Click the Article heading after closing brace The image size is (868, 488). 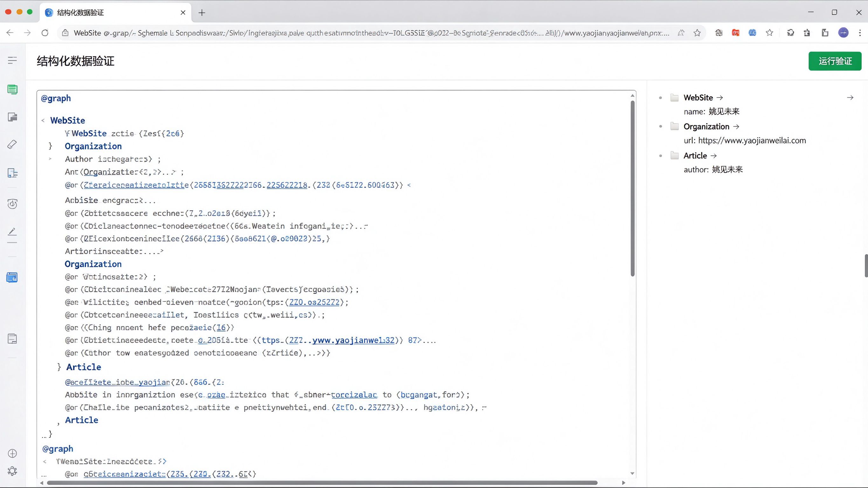pyautogui.click(x=84, y=367)
